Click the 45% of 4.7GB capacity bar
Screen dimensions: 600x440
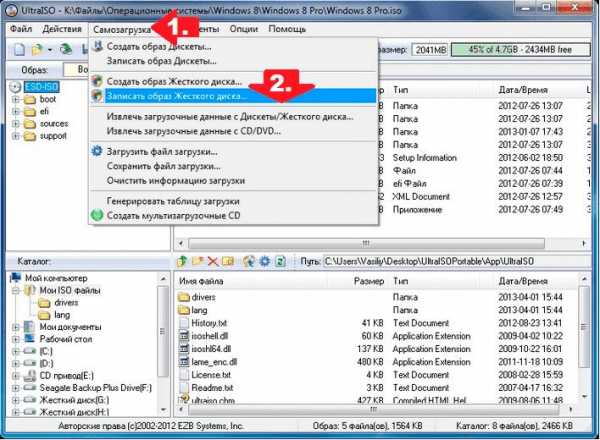pyautogui.click(x=520, y=49)
